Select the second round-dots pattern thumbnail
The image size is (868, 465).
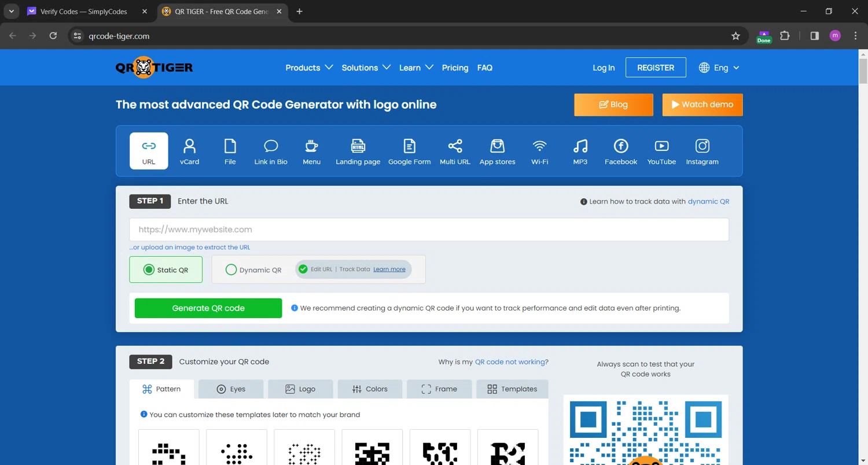pyautogui.click(x=237, y=448)
